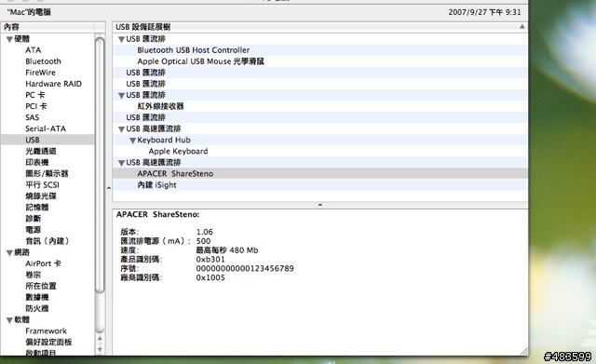Select 紅外線接收器 device row
596x364 pixels.
tap(320, 106)
